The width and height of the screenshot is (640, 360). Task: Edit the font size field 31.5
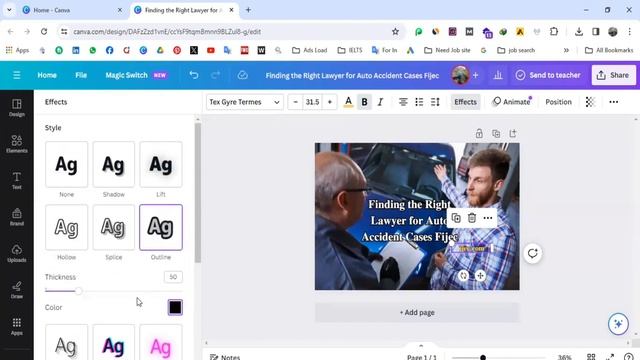click(x=312, y=102)
